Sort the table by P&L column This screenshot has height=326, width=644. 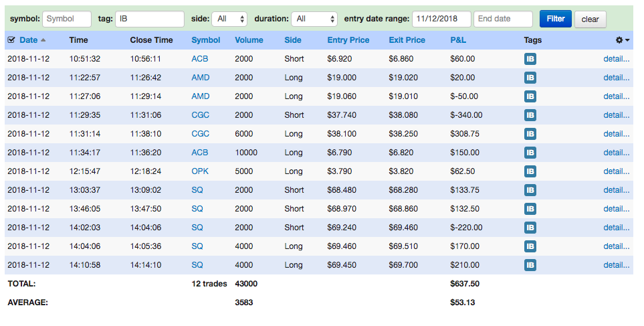pyautogui.click(x=458, y=40)
